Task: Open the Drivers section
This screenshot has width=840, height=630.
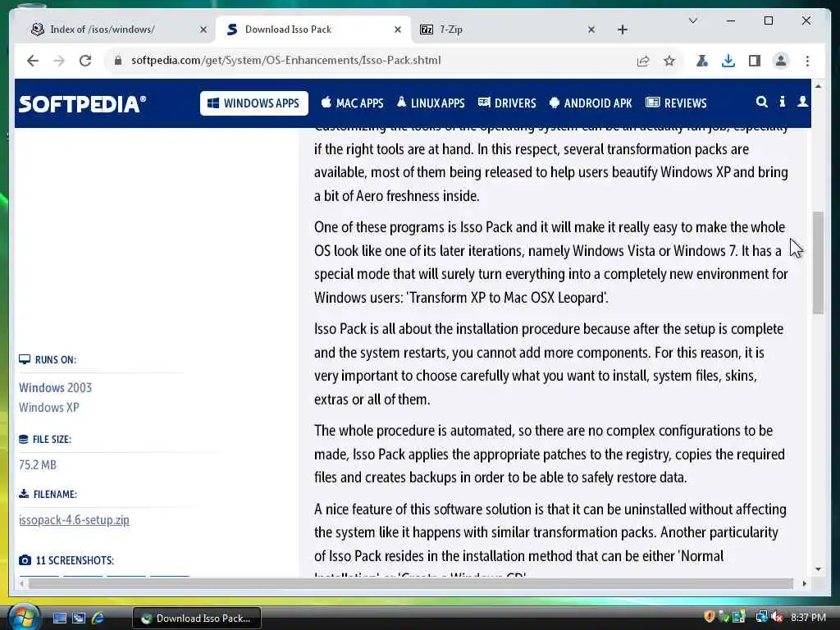Action: click(507, 103)
